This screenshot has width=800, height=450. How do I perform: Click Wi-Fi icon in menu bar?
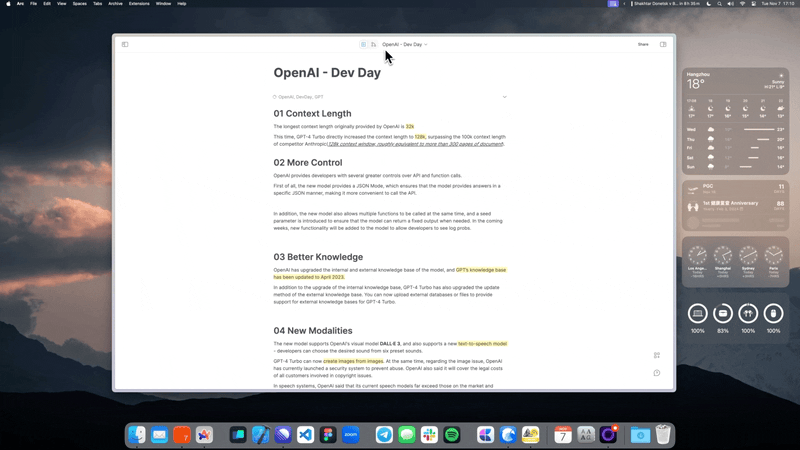tap(742, 4)
